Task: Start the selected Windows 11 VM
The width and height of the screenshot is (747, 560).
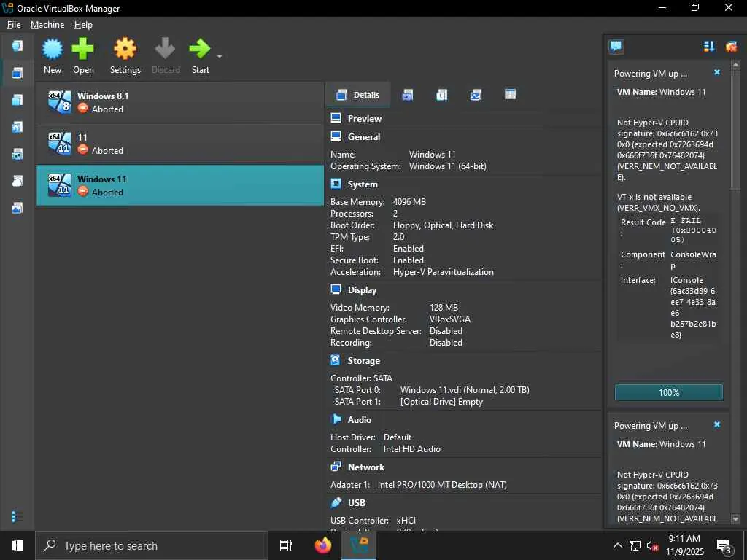Action: click(x=200, y=55)
